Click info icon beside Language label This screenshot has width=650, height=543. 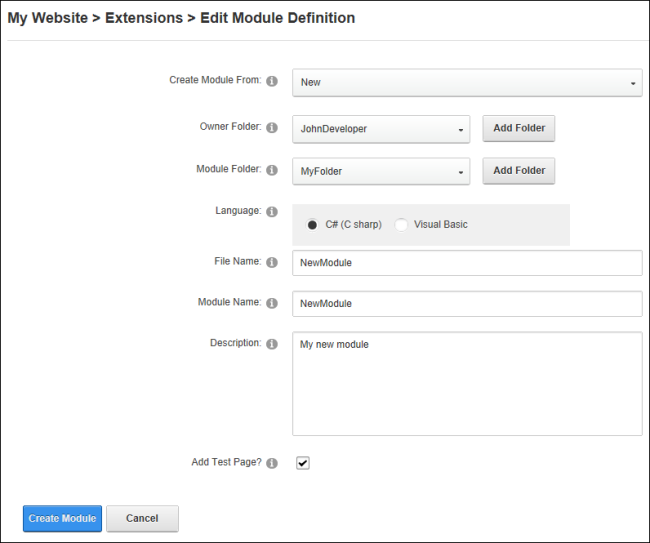(272, 212)
